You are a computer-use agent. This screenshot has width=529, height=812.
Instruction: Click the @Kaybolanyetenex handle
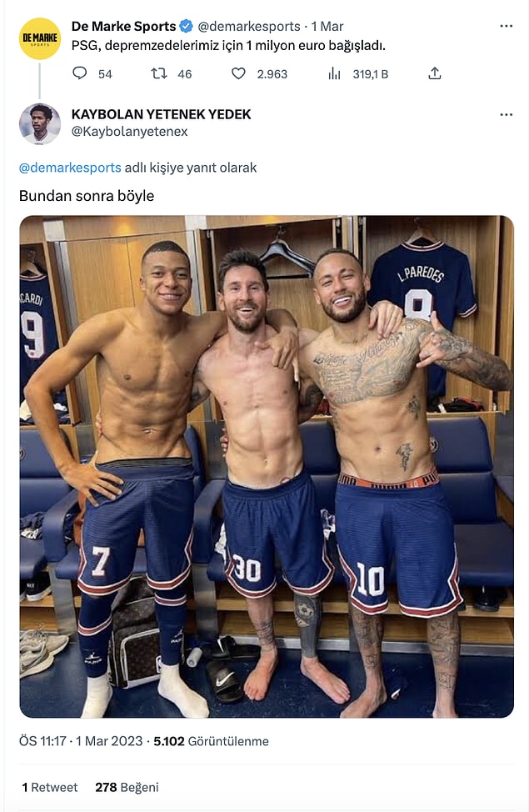pyautogui.click(x=129, y=132)
